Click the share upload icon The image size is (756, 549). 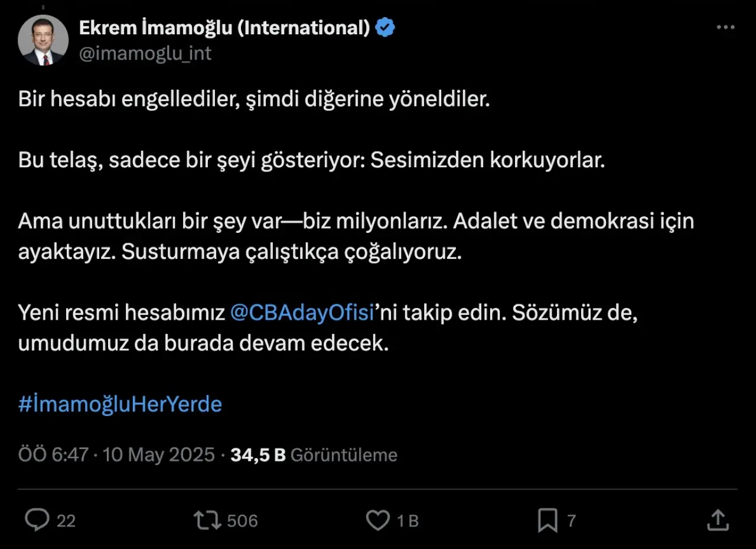717,520
